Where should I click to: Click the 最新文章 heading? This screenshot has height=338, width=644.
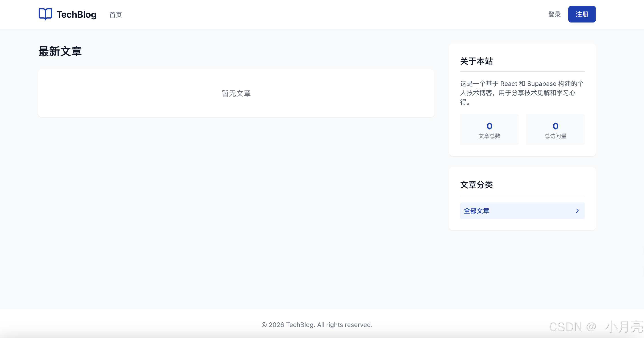(x=60, y=51)
